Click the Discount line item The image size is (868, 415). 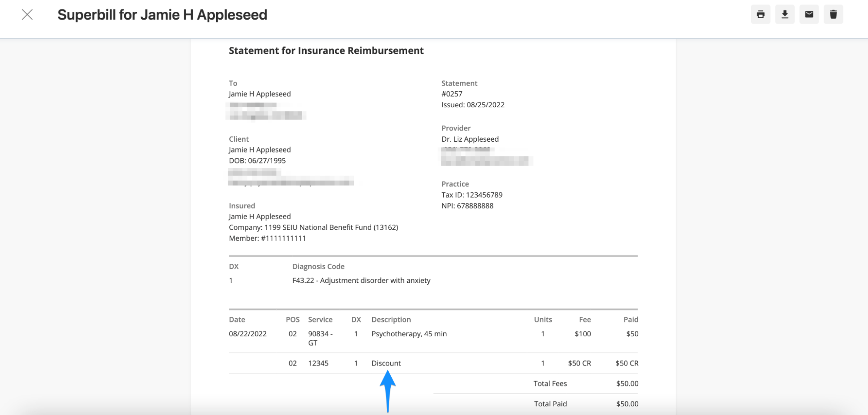[386, 363]
